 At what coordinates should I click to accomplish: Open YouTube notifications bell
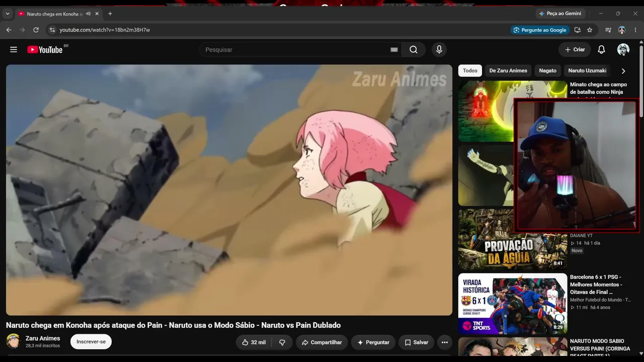601,50
